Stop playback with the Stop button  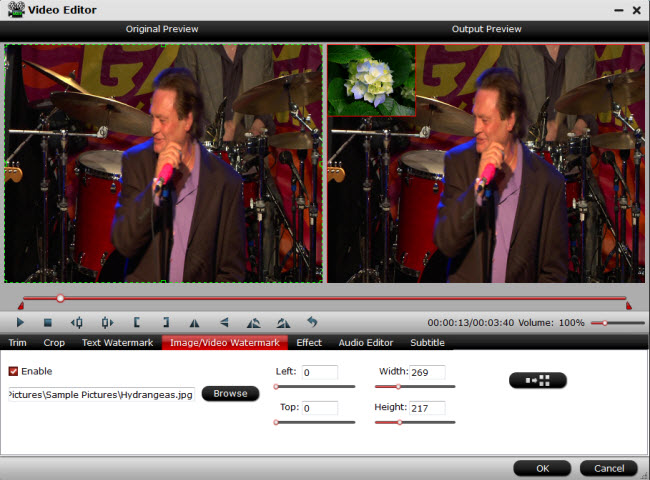coord(48,322)
